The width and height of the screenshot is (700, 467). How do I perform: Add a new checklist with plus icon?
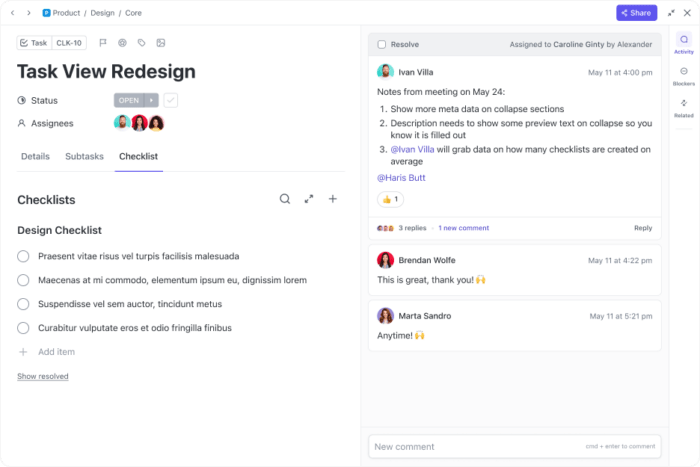pyautogui.click(x=333, y=199)
